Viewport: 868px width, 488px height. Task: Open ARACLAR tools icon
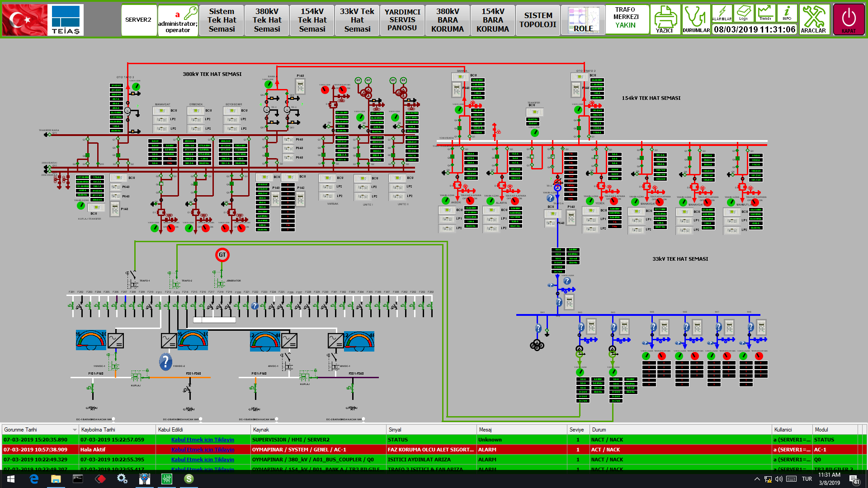[813, 19]
